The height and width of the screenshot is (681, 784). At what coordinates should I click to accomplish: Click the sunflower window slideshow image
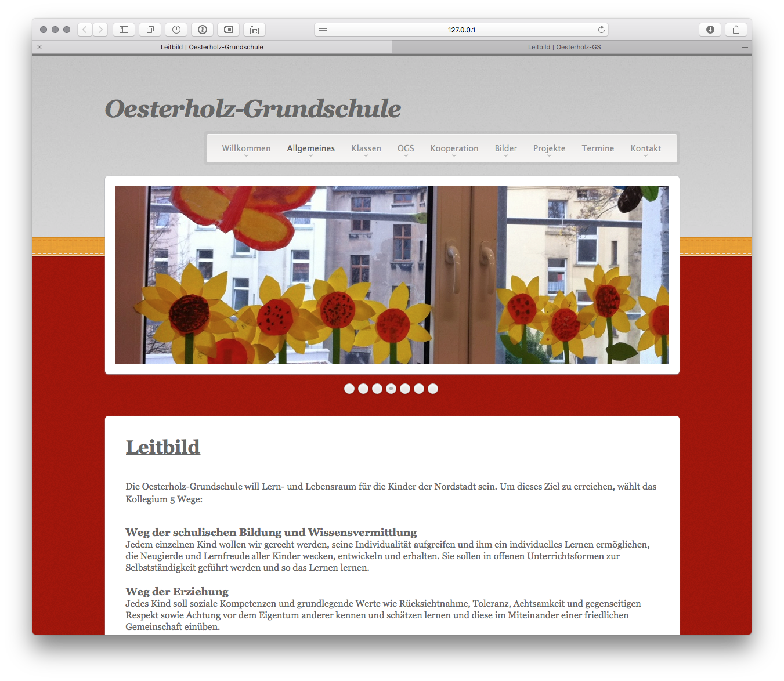click(x=392, y=275)
